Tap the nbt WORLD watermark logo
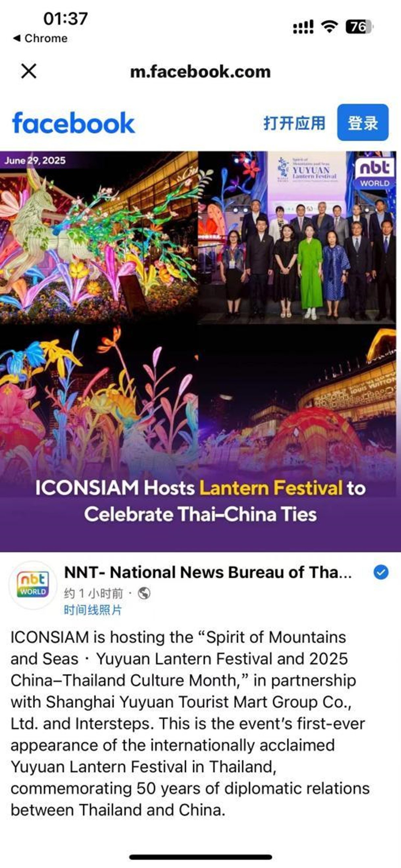The image size is (401, 868). click(x=374, y=172)
